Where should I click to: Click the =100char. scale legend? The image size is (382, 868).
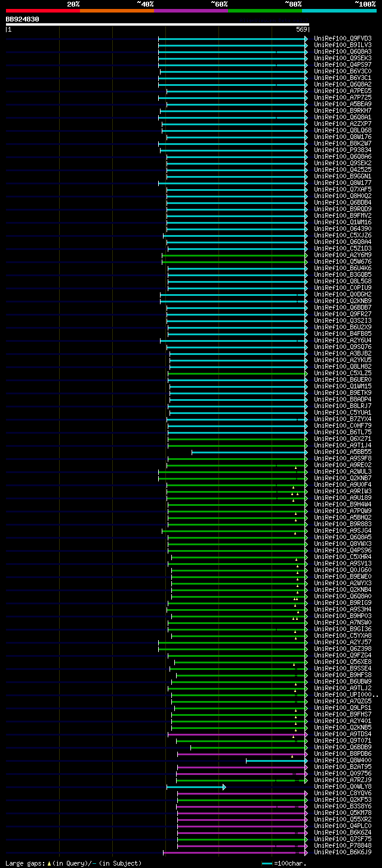[x=284, y=863]
